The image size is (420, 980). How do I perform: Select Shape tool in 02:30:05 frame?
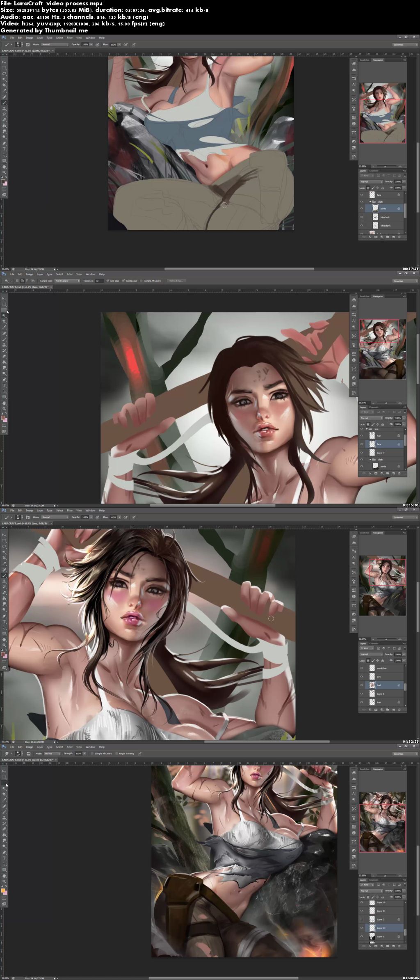tap(4, 870)
